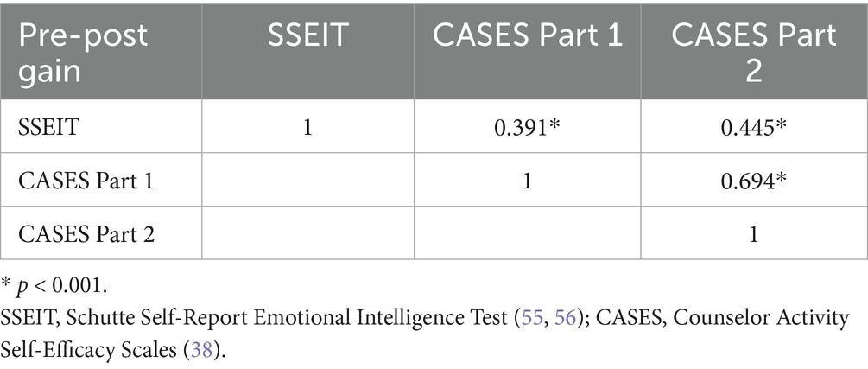Follow citation 38 link
868x369 pixels.
pyautogui.click(x=201, y=351)
